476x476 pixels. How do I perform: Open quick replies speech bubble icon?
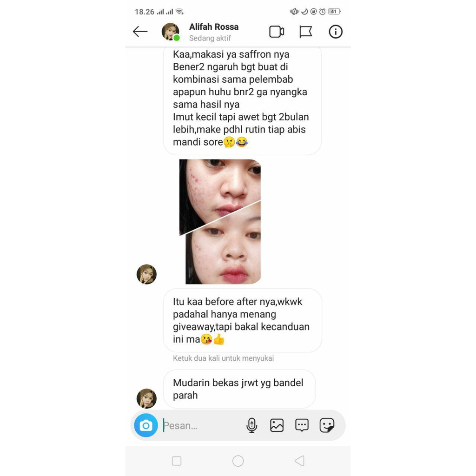(x=302, y=425)
